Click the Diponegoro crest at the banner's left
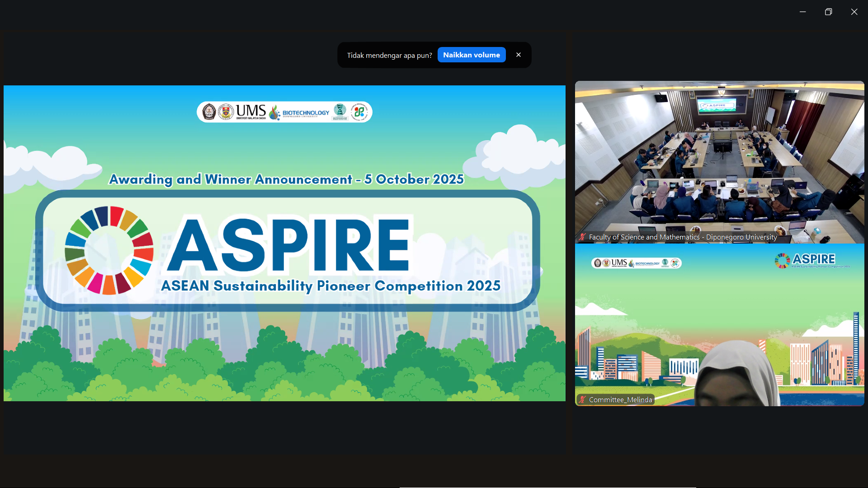The width and height of the screenshot is (868, 488). click(x=209, y=112)
